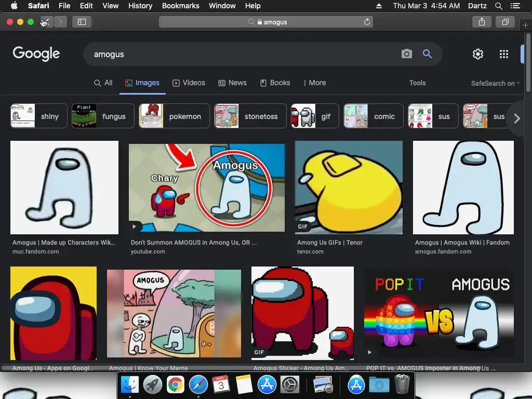
Task: Select the fungus suggestion chip
Action: [103, 116]
